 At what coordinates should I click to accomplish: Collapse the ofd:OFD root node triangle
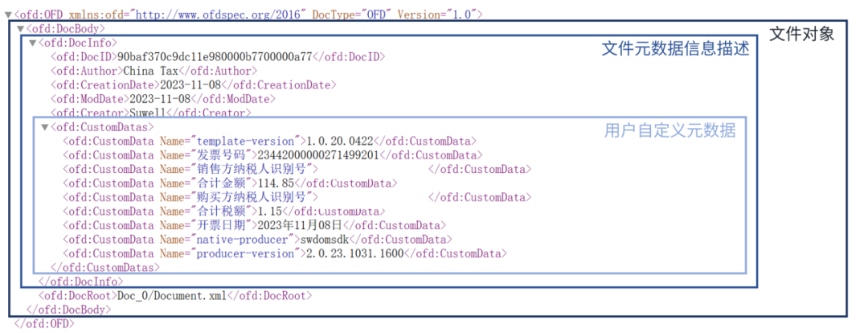[x=8, y=14]
